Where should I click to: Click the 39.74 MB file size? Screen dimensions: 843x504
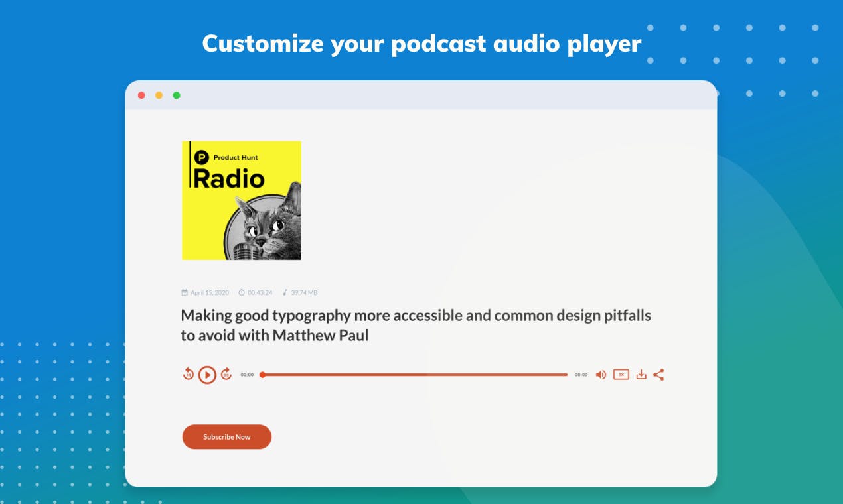point(304,292)
